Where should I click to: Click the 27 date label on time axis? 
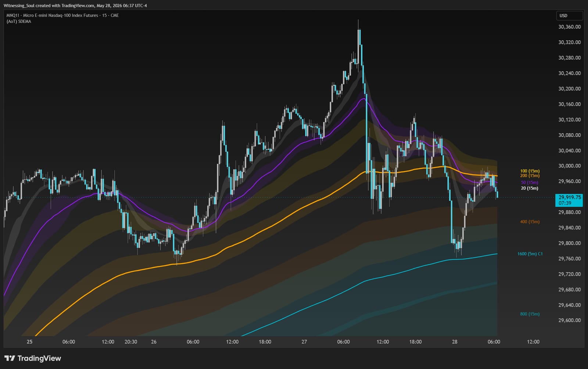pos(304,342)
